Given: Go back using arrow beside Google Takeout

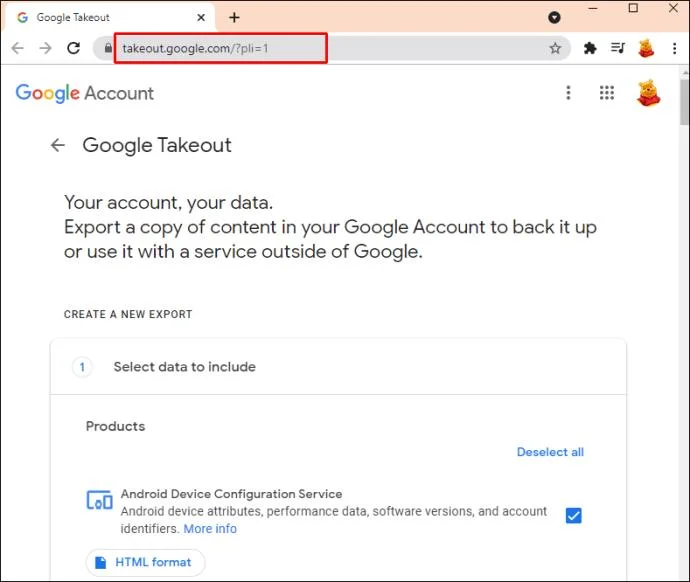Looking at the screenshot, I should 58,145.
